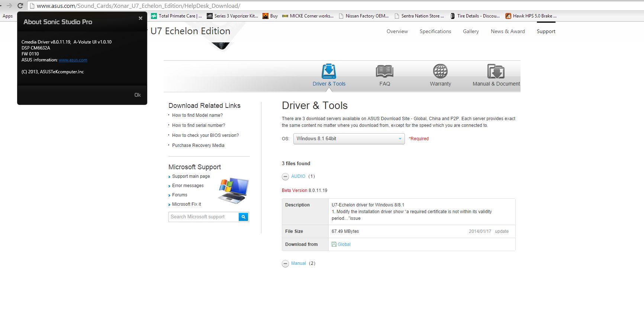The width and height of the screenshot is (644, 311).
Task: Reload the page with the browser refresh icon
Action: (20, 6)
